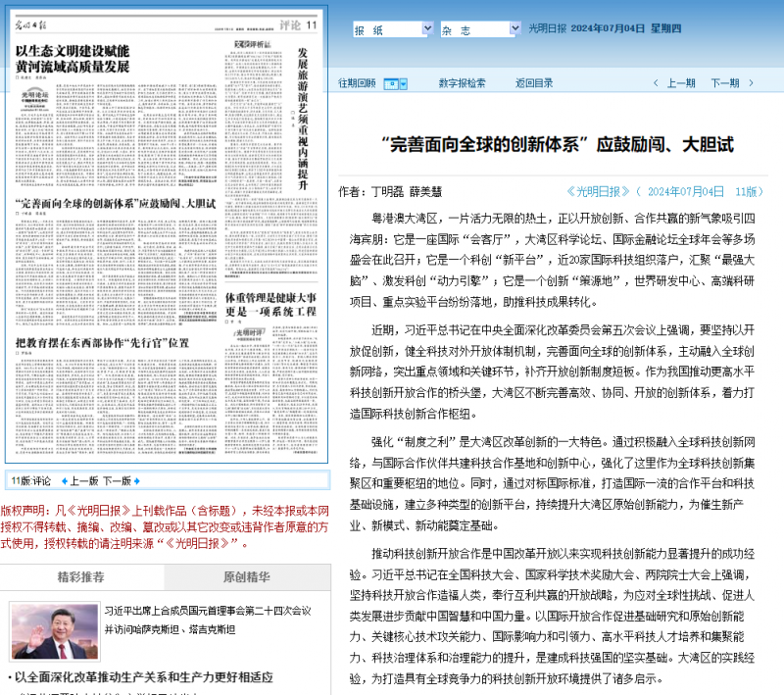Open thumbnail headline 以生态文明建设赋能黄河流域高质量发展
The width and height of the screenshot is (784, 695).
[x=73, y=59]
